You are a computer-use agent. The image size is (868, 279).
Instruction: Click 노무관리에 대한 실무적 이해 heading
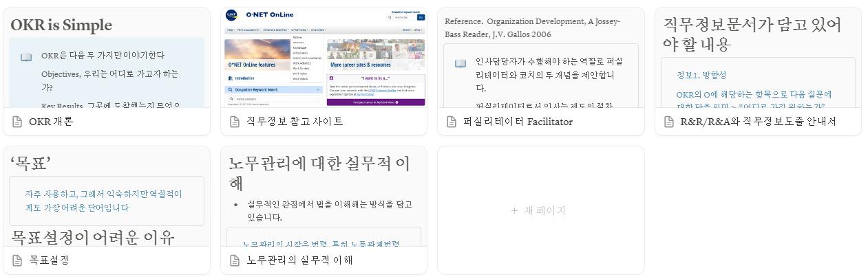(x=319, y=173)
